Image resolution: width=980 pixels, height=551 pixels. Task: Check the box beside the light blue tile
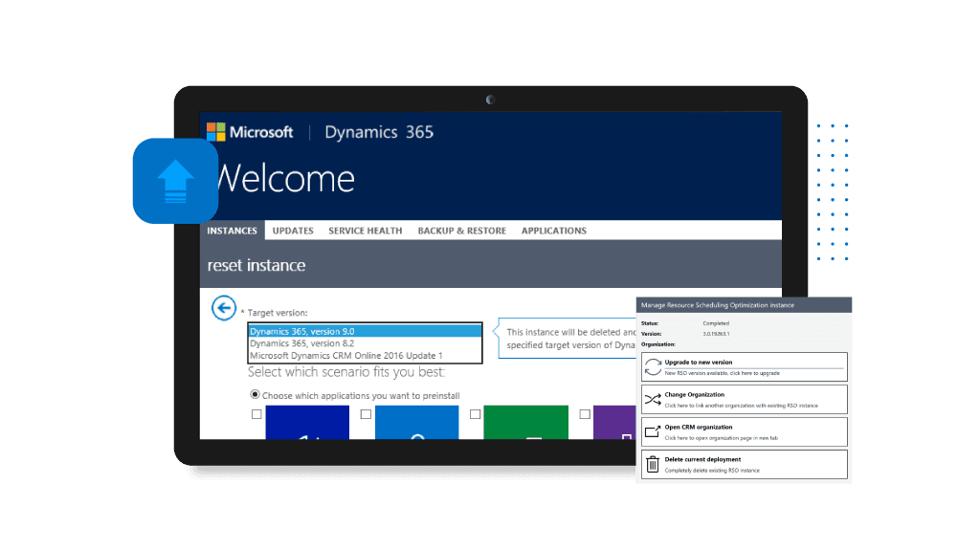click(366, 414)
